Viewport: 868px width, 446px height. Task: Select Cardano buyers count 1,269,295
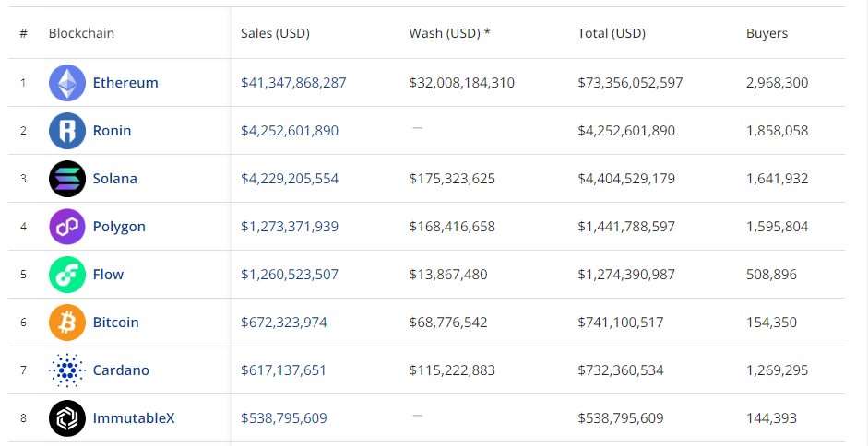tap(778, 370)
